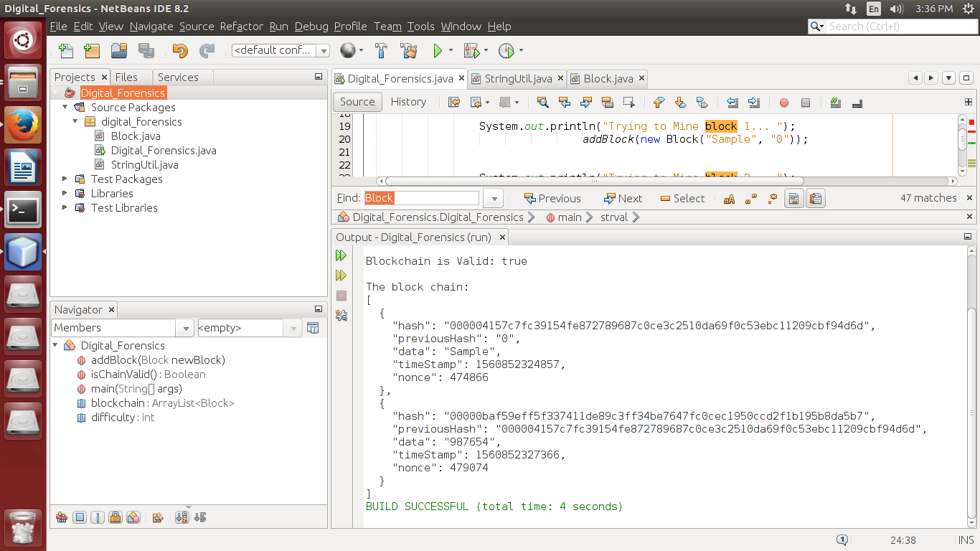This screenshot has height=551, width=980.
Task: Click the New File toolbar icon
Action: (66, 51)
